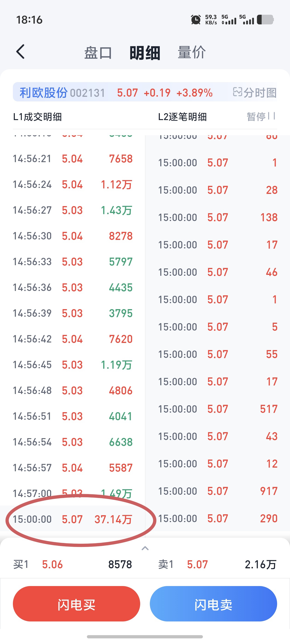
Task: Open the 利欧股份 stock name link
Action: [x=43, y=93]
